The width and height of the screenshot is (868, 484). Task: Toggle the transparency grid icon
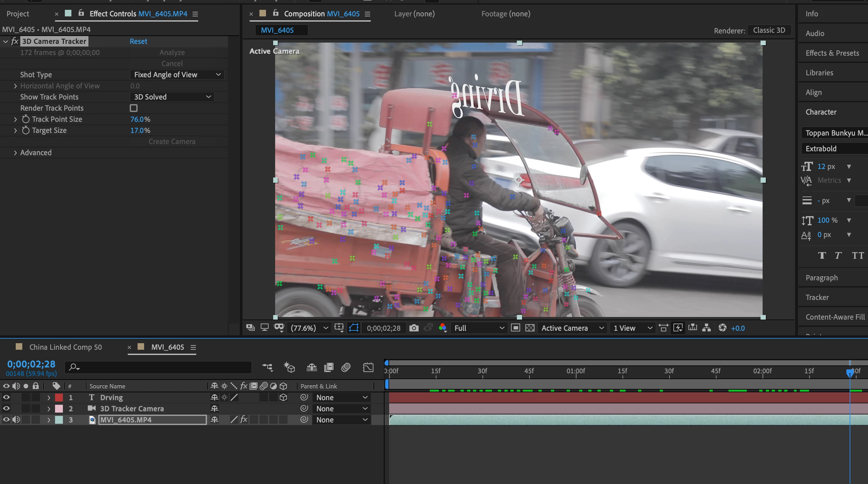tap(530, 328)
